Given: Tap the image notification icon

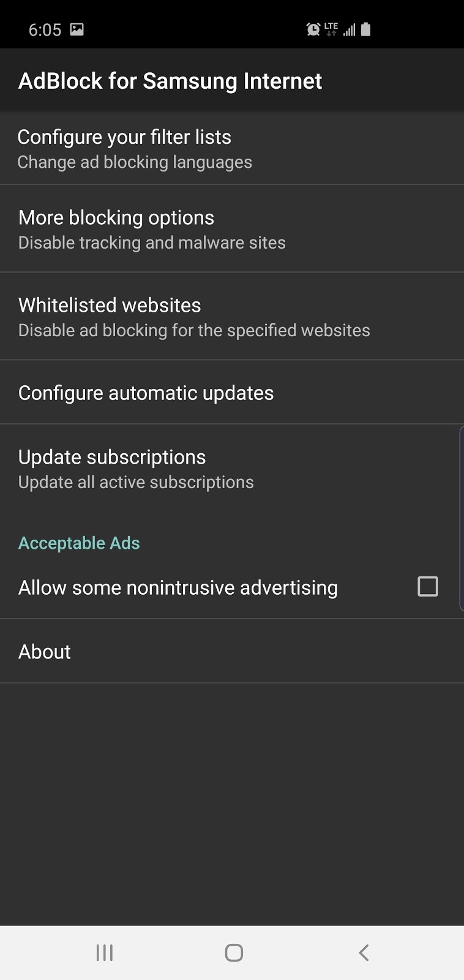Looking at the screenshot, I should tap(77, 29).
